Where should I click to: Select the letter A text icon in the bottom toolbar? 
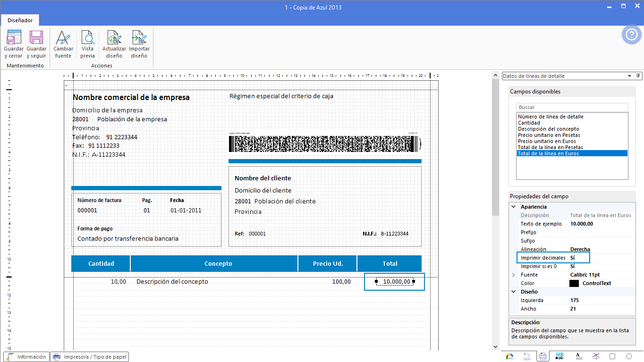(579, 356)
